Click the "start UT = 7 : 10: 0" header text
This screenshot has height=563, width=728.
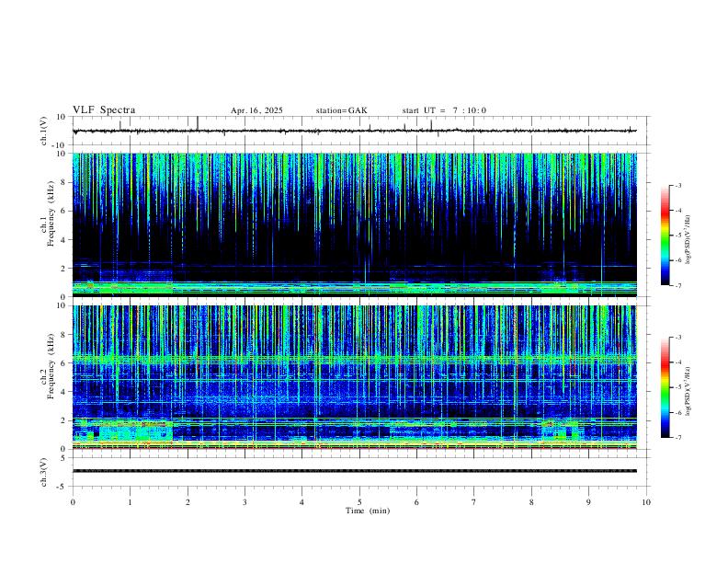[444, 110]
